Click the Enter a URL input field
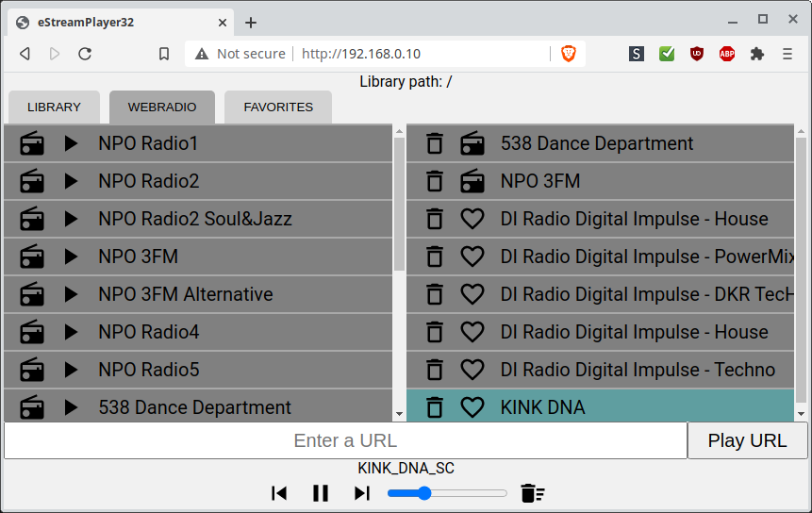Viewport: 812px width, 513px height. tap(345, 440)
